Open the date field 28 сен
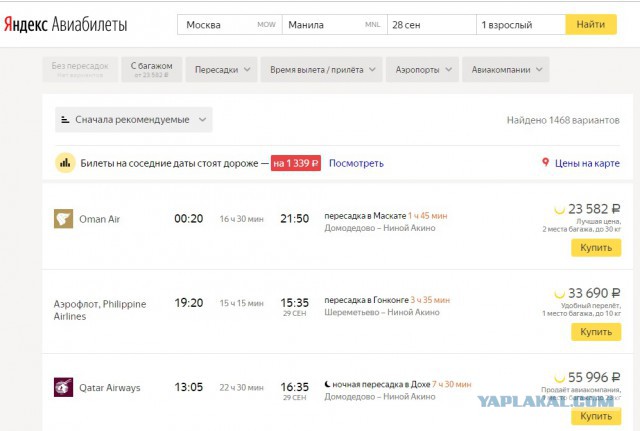 pyautogui.click(x=432, y=25)
